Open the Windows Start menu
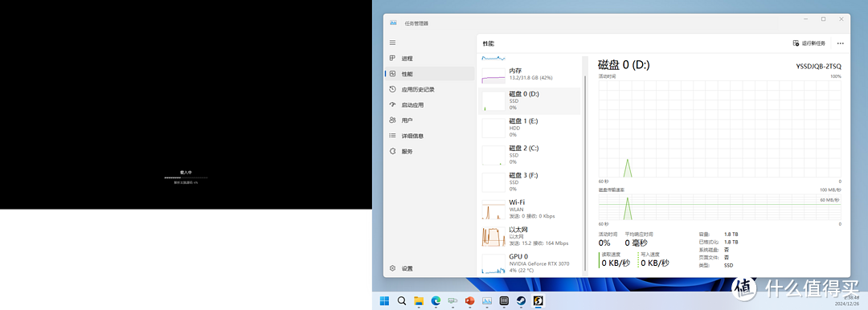This screenshot has width=868, height=310. coord(385,300)
